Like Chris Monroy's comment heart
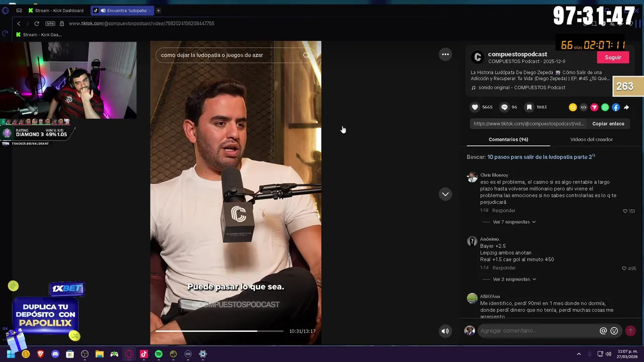The width and height of the screenshot is (644, 362). [x=625, y=211]
